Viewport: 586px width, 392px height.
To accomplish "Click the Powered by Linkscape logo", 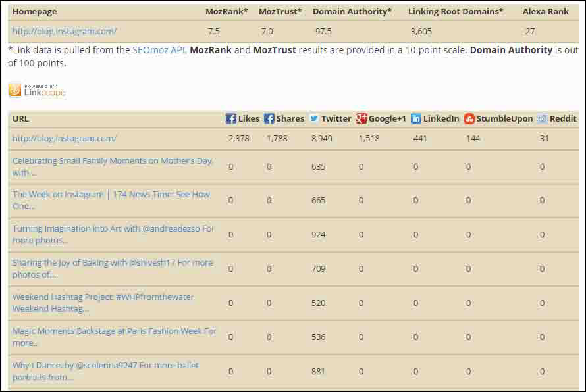I will (x=38, y=90).
